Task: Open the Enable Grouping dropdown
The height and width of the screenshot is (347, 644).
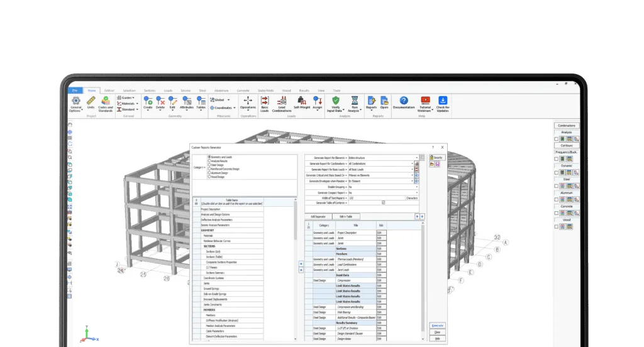Action: pos(416,187)
